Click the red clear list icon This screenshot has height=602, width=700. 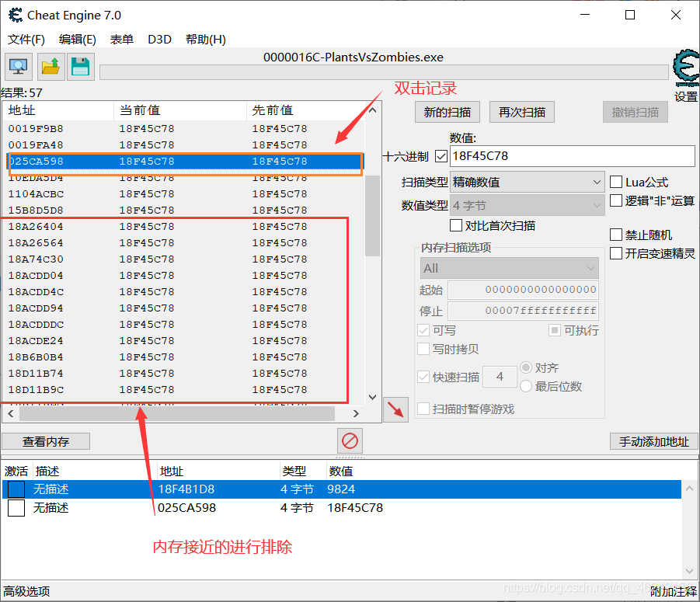click(x=350, y=441)
